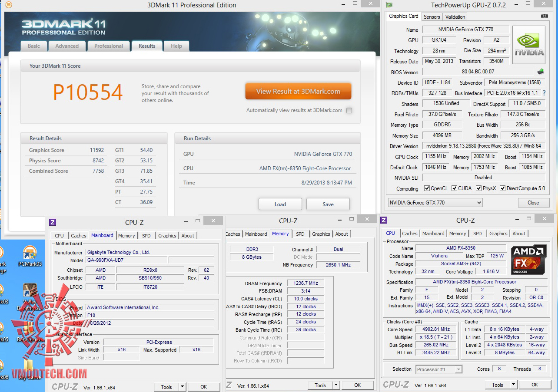The image size is (558, 392).
Task: Click the CAS# Latency value 10.0 clocks
Action: tap(306, 299)
